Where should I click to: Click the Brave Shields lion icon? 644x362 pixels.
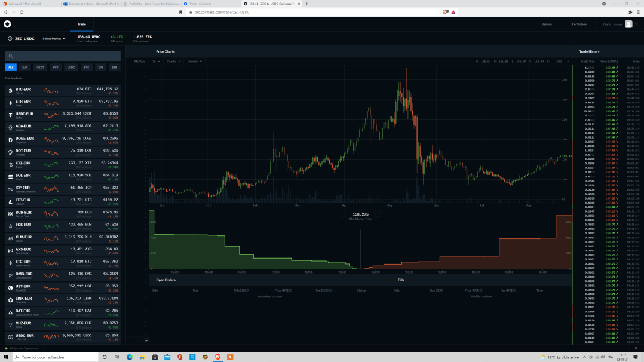pos(445,12)
